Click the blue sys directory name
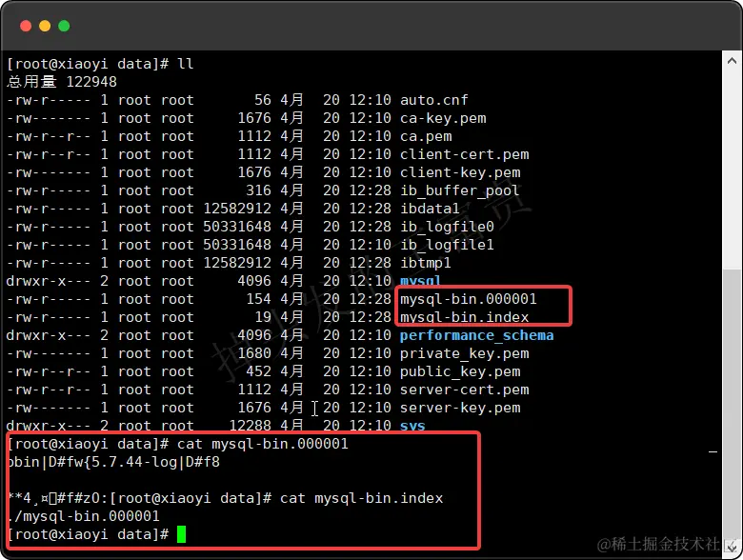The height and width of the screenshot is (560, 743). 412,426
